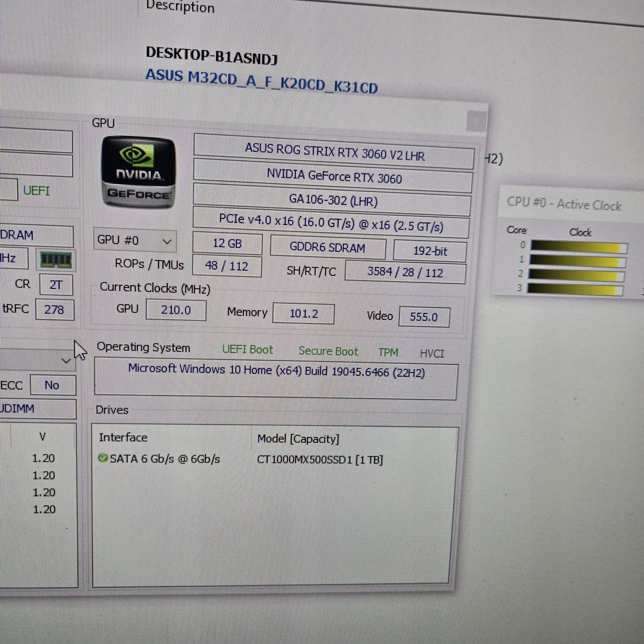Open the ASUS M32CD_A_F_K20CD_K31CD link
The image size is (644, 644).
pyautogui.click(x=261, y=82)
